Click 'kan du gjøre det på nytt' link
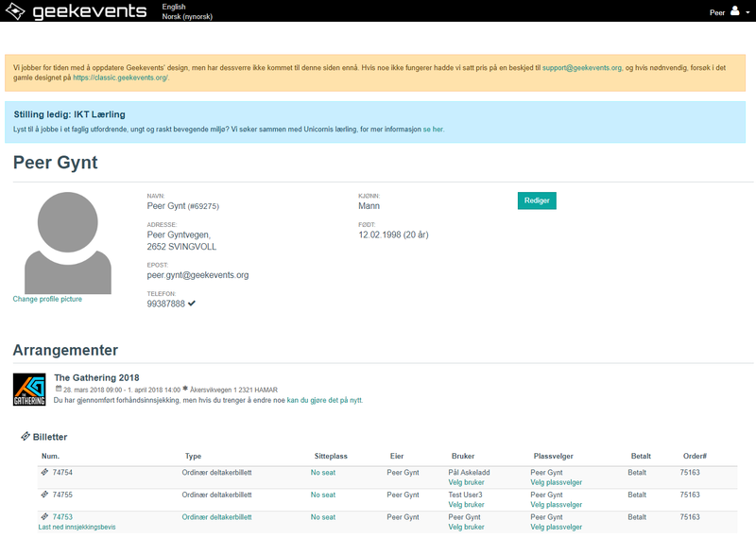The height and width of the screenshot is (556, 756). coord(324,400)
